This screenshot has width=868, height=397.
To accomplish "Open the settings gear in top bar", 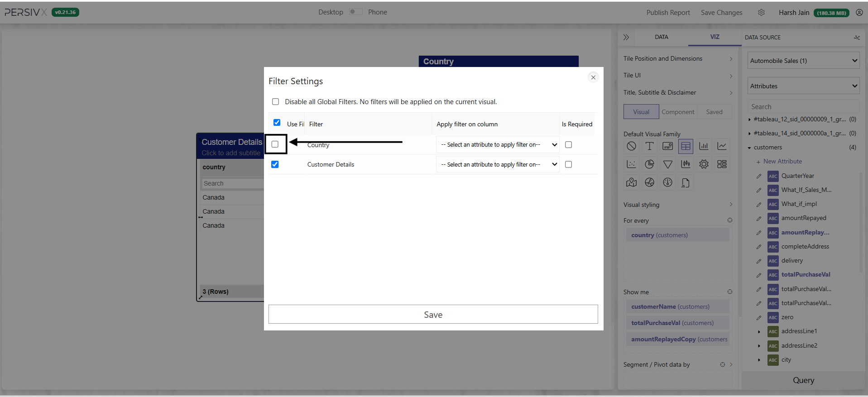I will [761, 13].
